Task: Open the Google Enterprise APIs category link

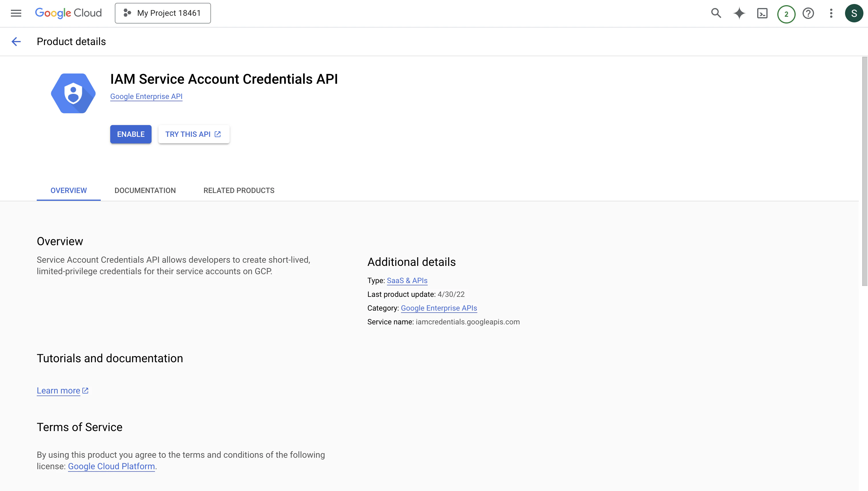Action: (x=439, y=308)
